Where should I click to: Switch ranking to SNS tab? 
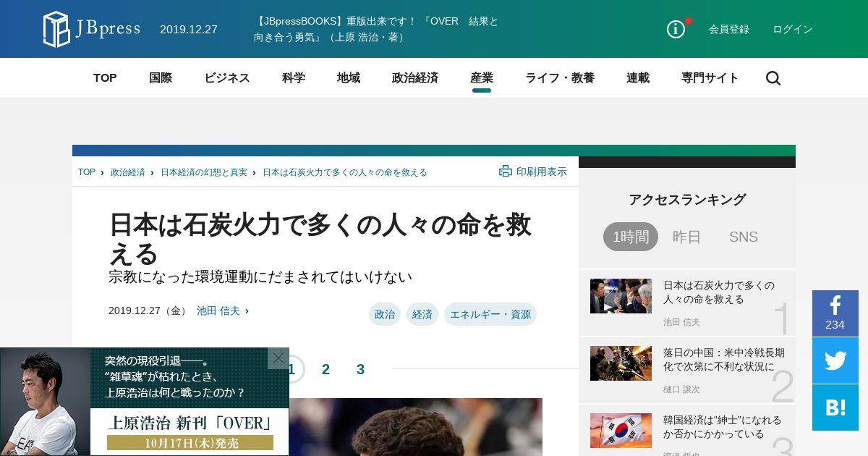click(744, 237)
